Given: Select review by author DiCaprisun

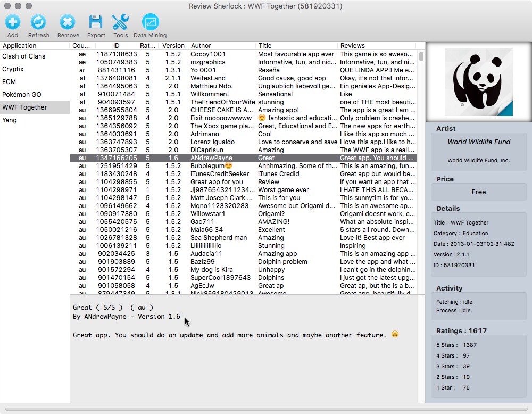Looking at the screenshot, I should click(x=244, y=150).
